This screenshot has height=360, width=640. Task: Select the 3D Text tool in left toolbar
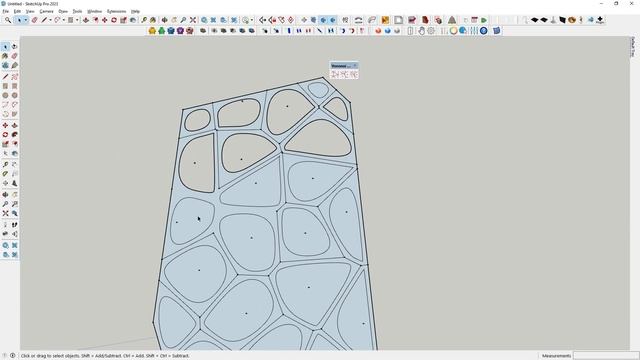(15, 183)
